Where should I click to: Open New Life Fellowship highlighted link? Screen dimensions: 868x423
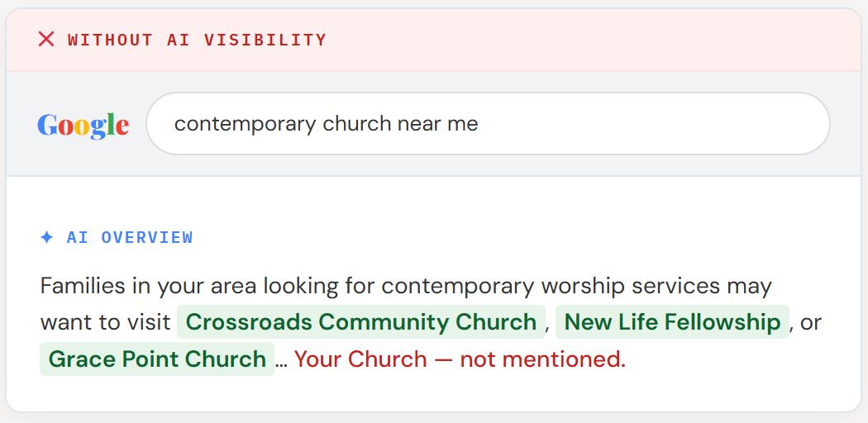(x=672, y=322)
